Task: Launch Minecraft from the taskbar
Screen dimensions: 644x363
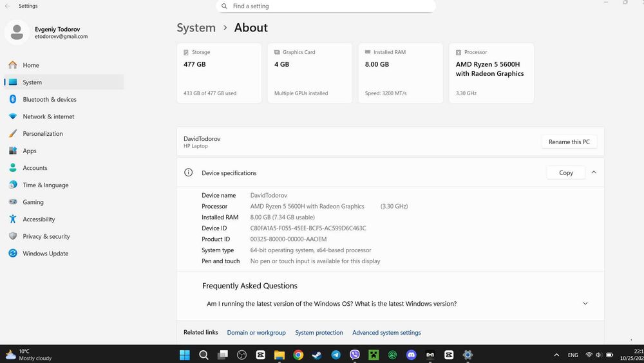Action: click(x=374, y=355)
